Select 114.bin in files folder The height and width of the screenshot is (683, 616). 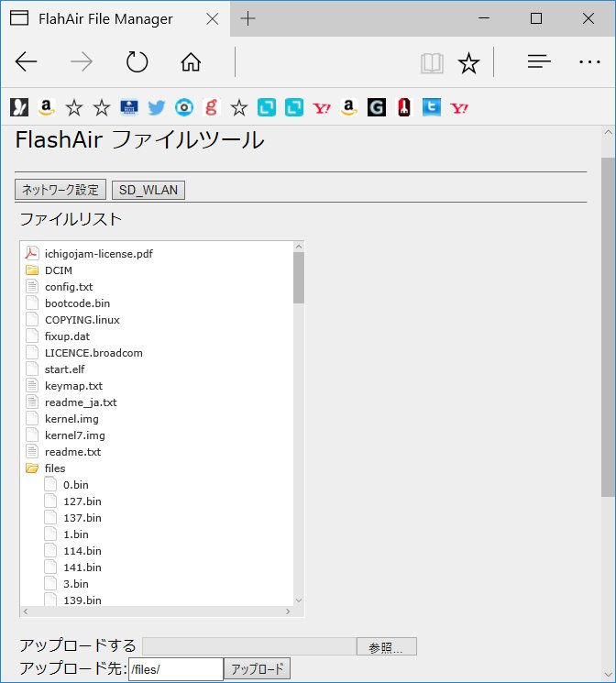(x=82, y=551)
